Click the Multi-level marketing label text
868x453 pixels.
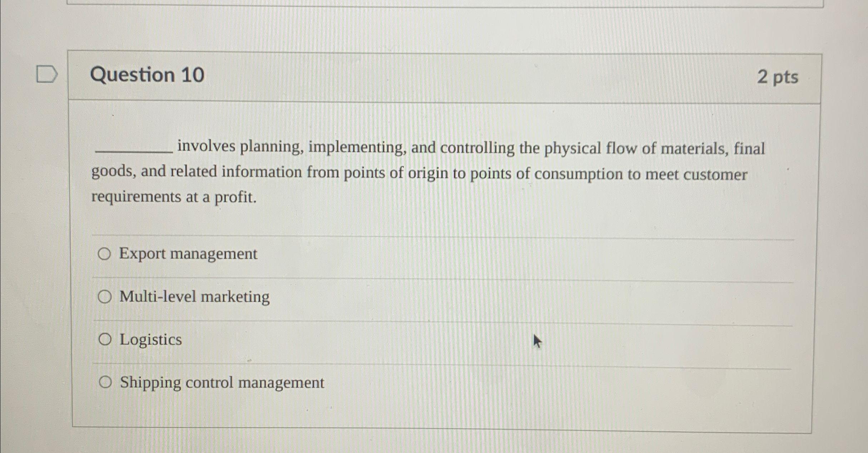click(194, 296)
